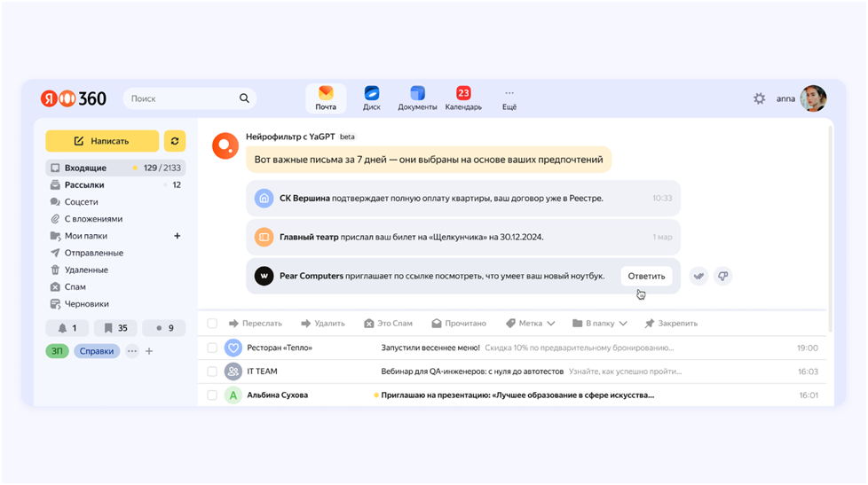Open the С вложениями folder
The height and width of the screenshot is (485, 868).
[115, 219]
